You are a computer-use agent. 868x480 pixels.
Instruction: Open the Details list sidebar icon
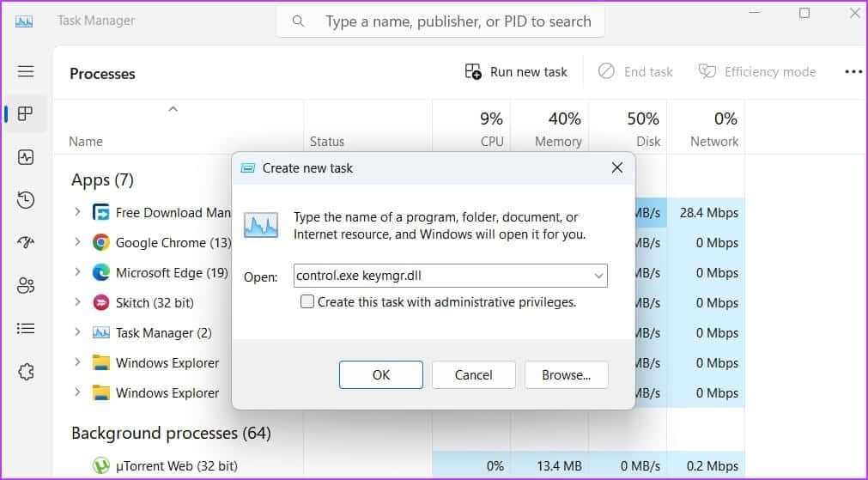pos(26,329)
